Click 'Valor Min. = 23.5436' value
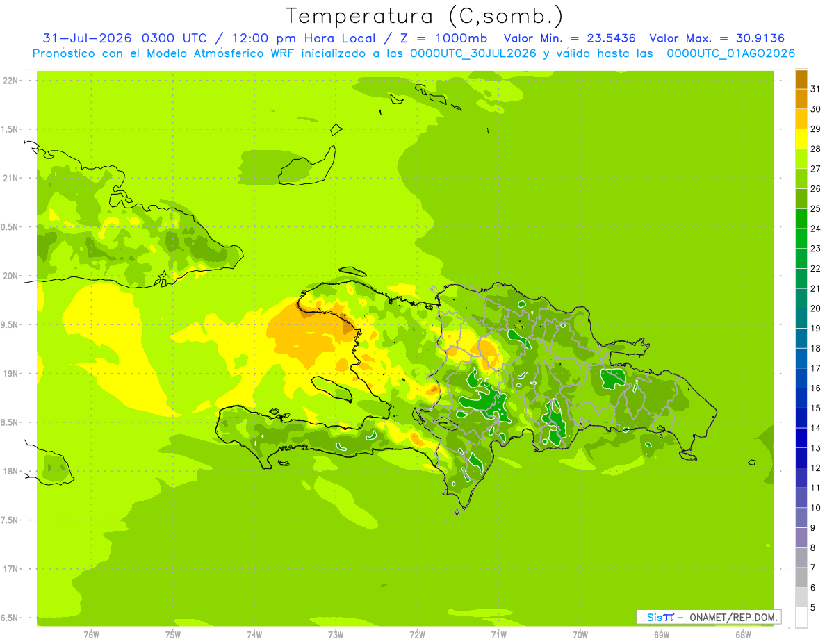Screen dimensions: 834x644 (571, 38)
